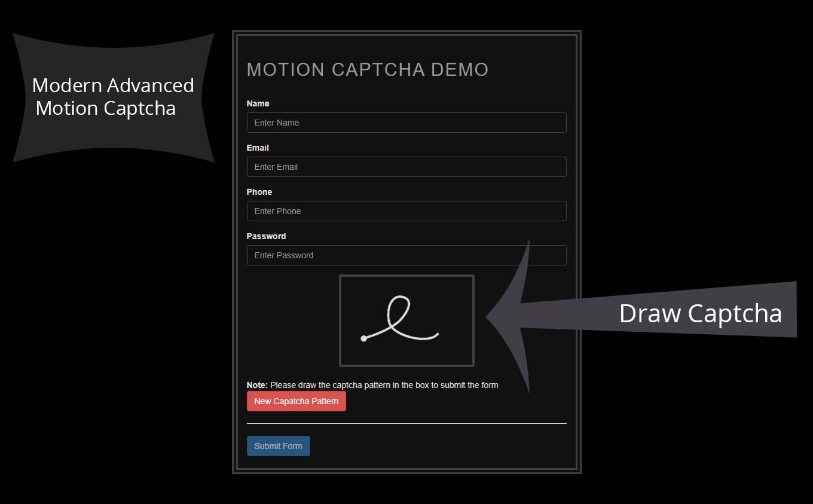Click the Password field label
The height and width of the screenshot is (504, 813).
266,236
